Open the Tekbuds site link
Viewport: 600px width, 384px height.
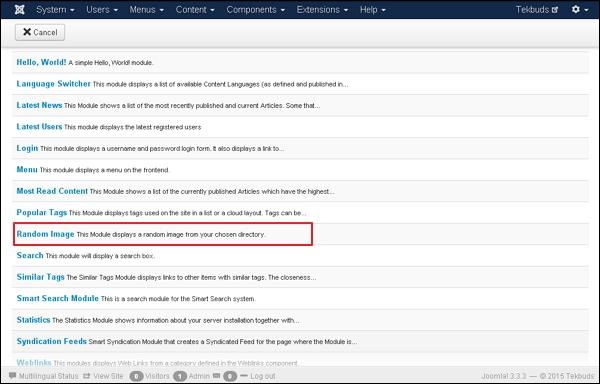pos(536,10)
